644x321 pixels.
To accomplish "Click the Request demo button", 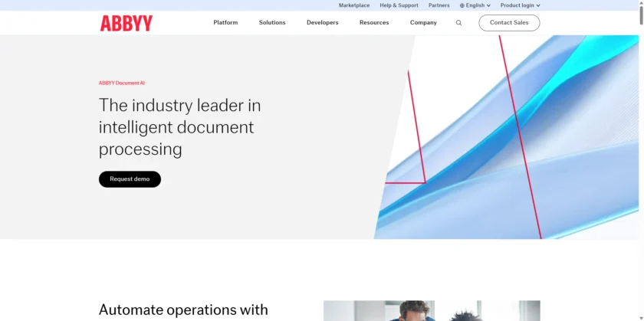I will pyautogui.click(x=130, y=179).
